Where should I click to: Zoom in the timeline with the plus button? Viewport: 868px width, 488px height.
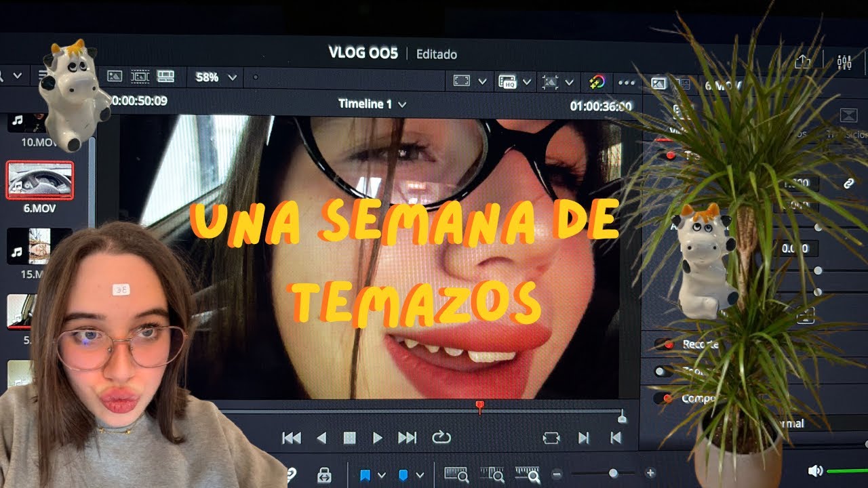pos(650,473)
